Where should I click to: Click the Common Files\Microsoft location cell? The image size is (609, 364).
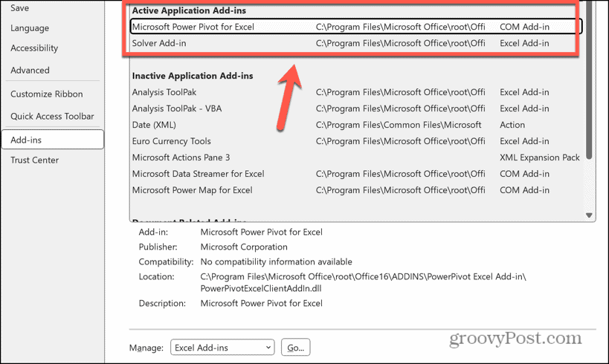398,125
